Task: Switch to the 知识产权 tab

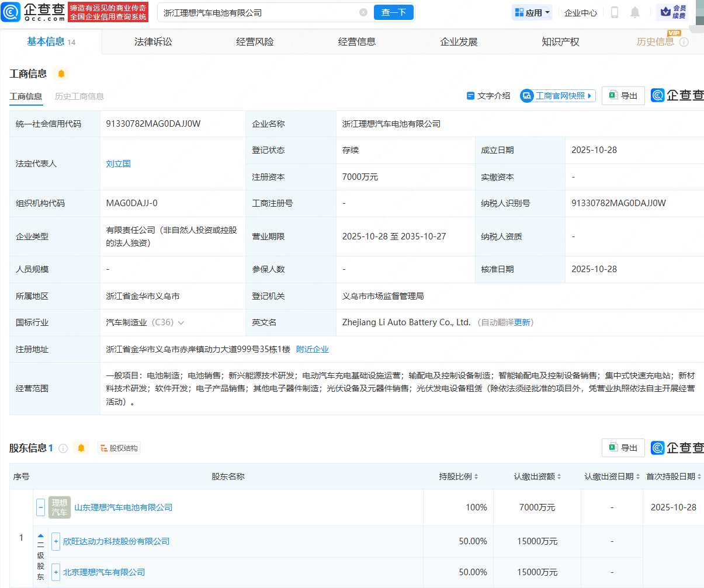Action: [560, 42]
